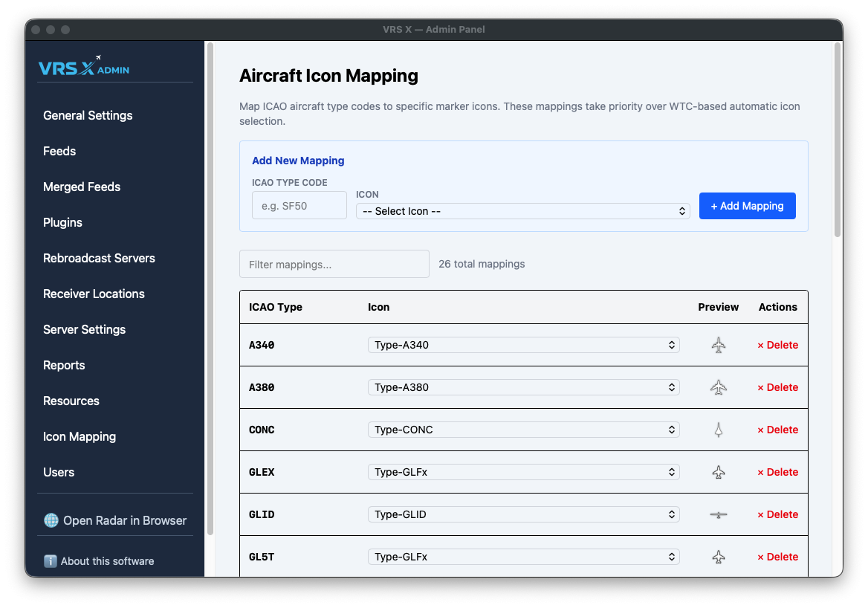Click the GLID glider preview icon
The height and width of the screenshot is (608, 868).
[x=718, y=514]
